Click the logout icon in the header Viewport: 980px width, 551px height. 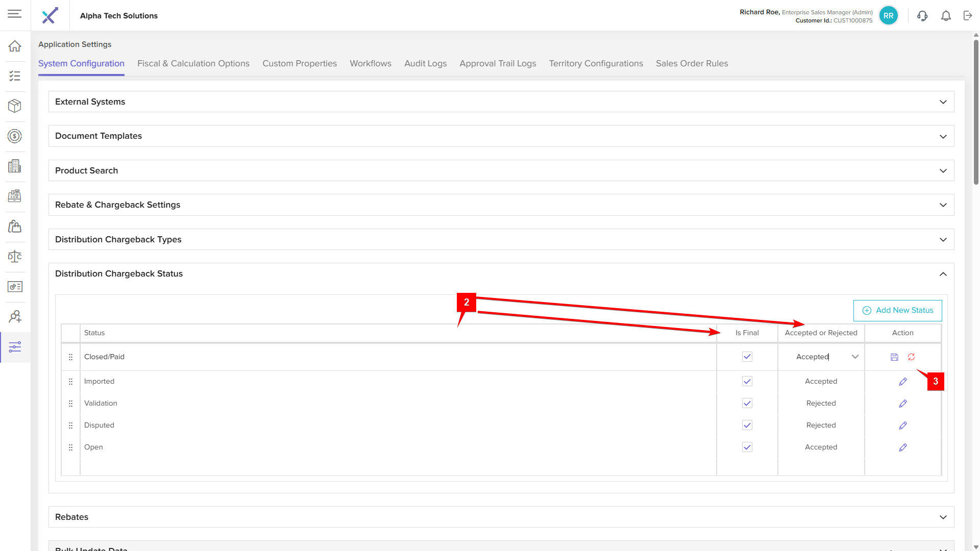968,16
